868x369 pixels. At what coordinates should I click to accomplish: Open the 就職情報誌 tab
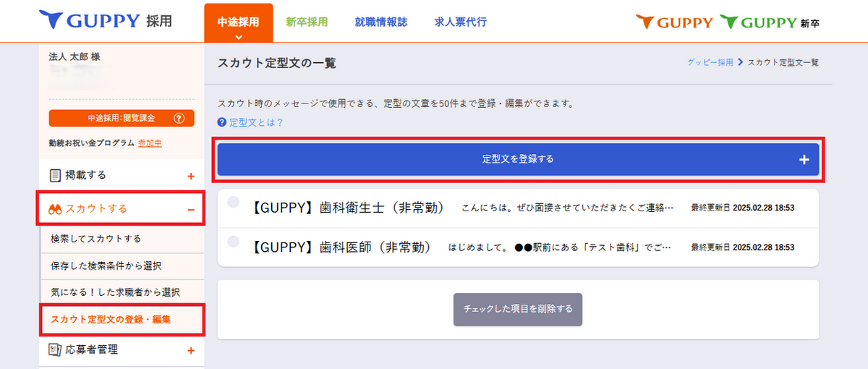[x=380, y=22]
